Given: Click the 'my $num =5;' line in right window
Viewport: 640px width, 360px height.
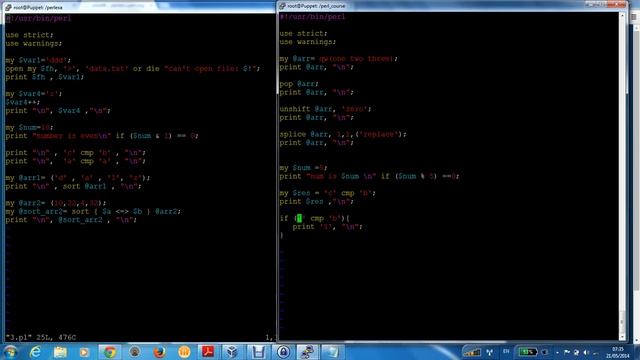Looking at the screenshot, I should [x=303, y=168].
